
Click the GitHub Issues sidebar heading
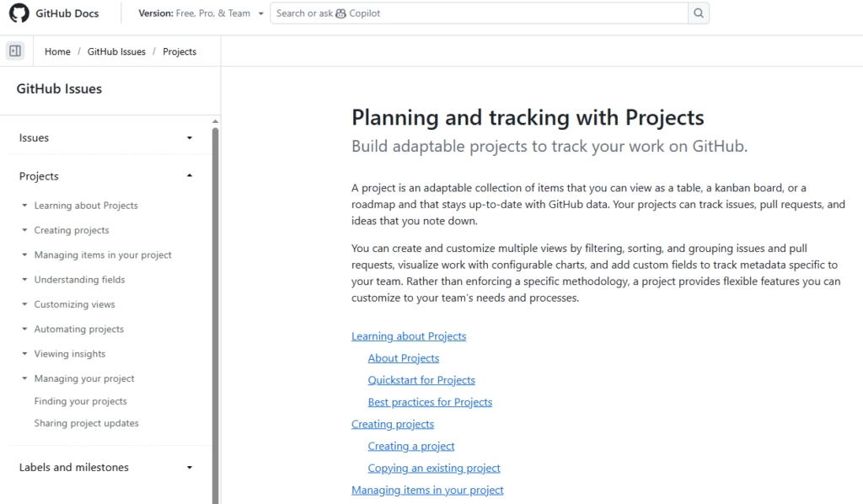pos(59,88)
